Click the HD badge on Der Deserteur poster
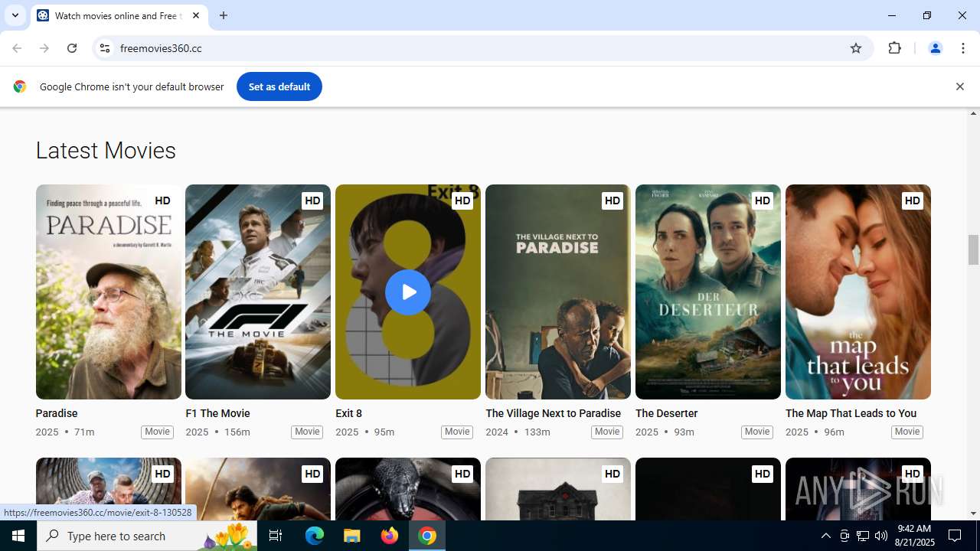The width and height of the screenshot is (980, 551). click(x=763, y=201)
